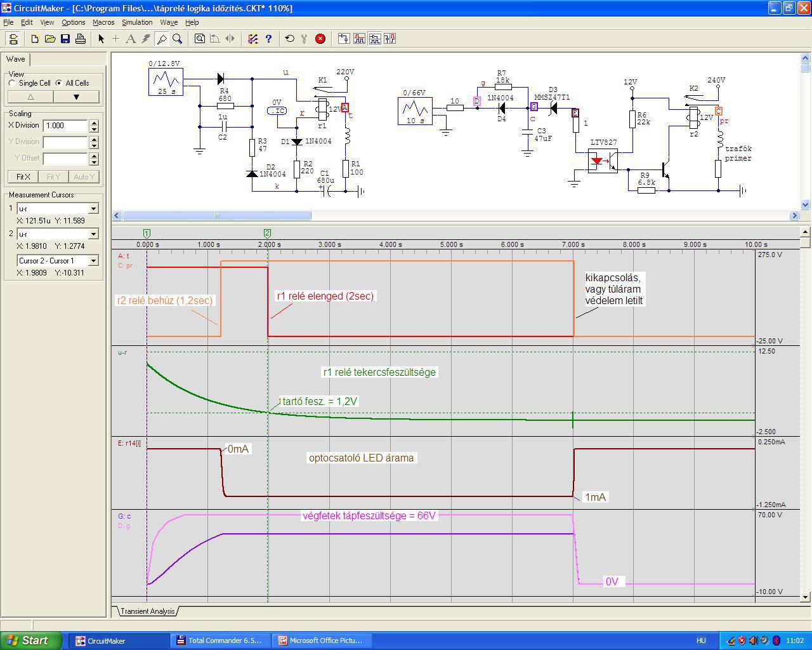Open an existing circuit file icon
The width and height of the screenshot is (812, 650).
tap(50, 39)
